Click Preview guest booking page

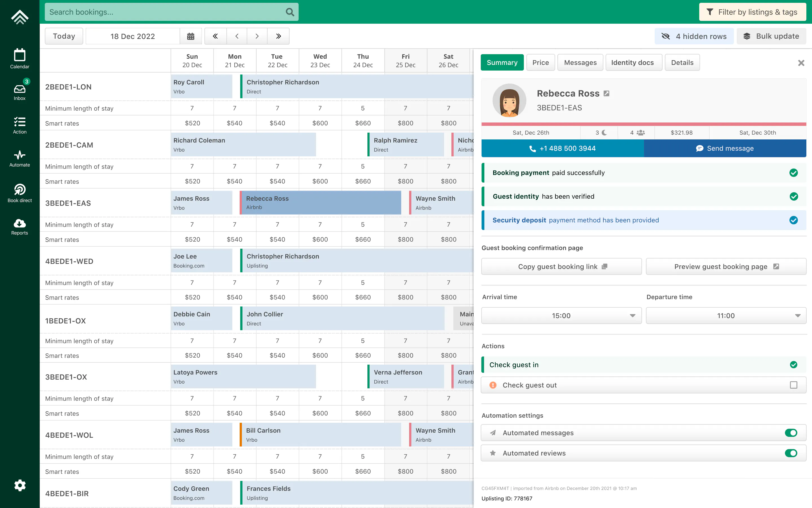[x=726, y=266]
